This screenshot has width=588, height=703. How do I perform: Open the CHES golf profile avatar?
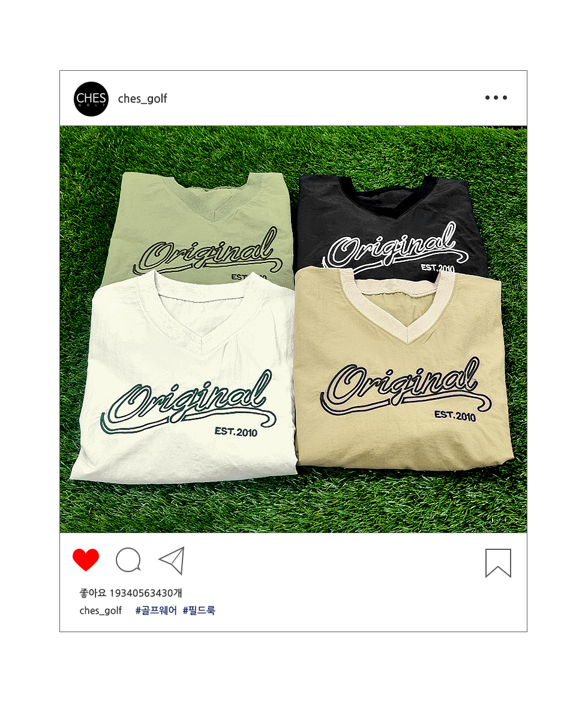click(91, 98)
